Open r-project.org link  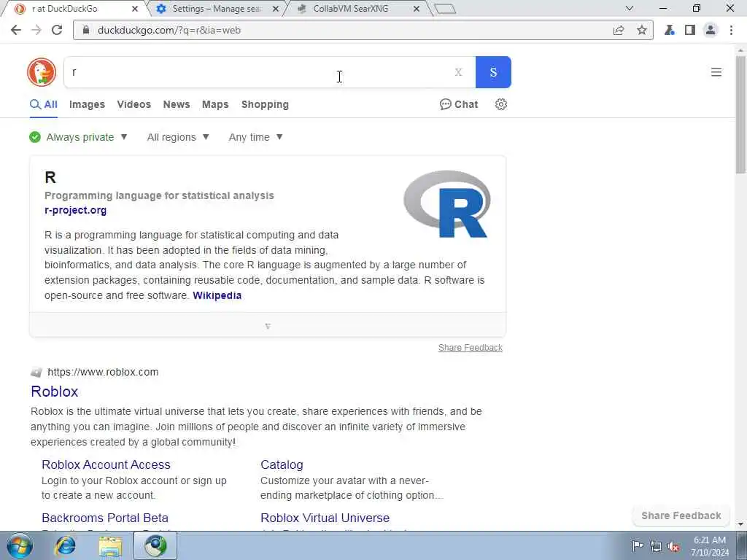(x=75, y=210)
